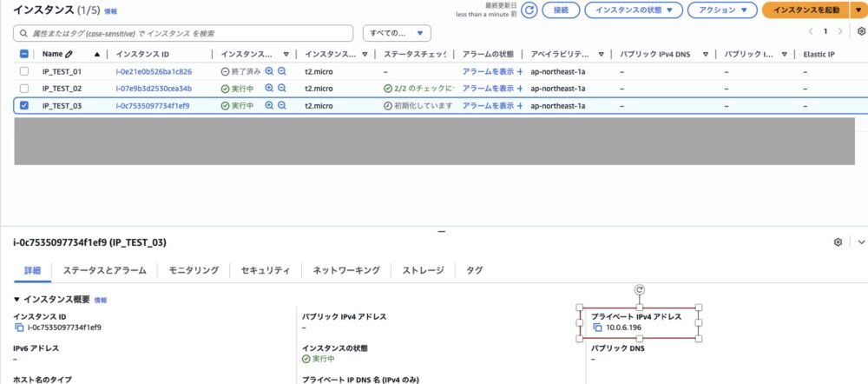Open the ネットワーキング tab
The image size is (868, 384).
[x=345, y=271]
